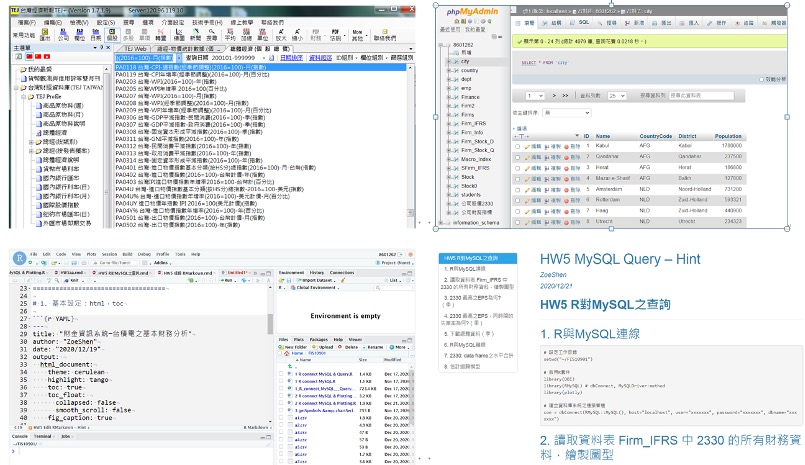Collapse the TEJ Profile folder in TEJ tree

coord(23,96)
